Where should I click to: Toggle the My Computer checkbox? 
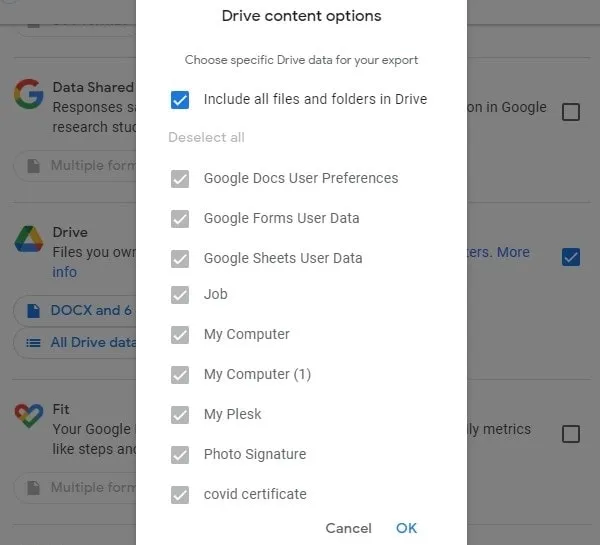pyautogui.click(x=180, y=335)
